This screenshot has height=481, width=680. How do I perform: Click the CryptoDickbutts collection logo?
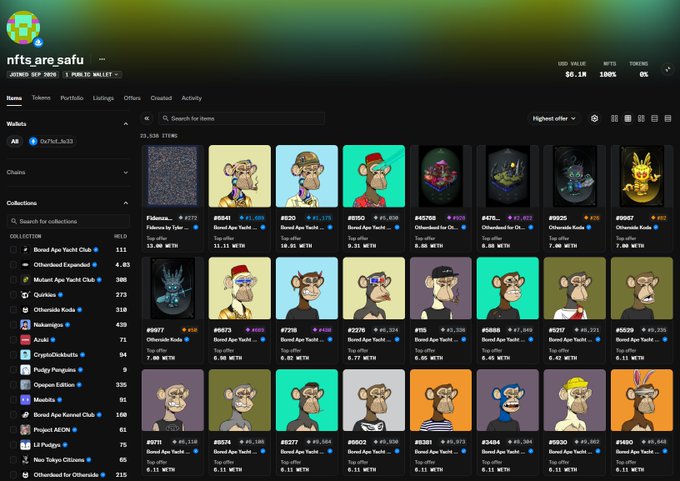click(x=26, y=355)
